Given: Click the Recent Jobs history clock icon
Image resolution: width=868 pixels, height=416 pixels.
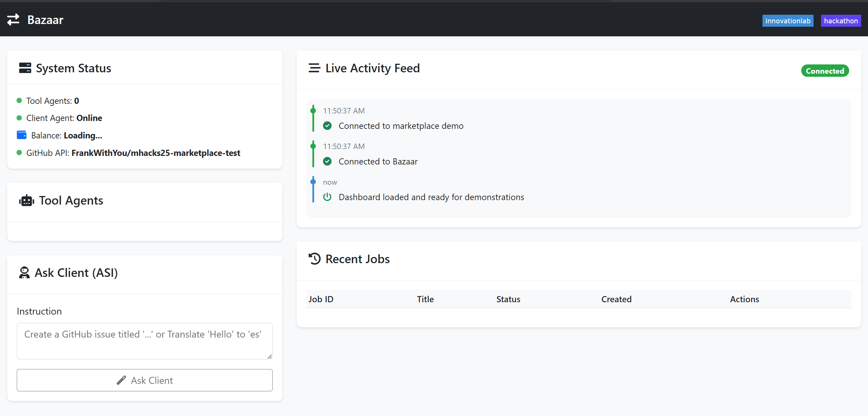Looking at the screenshot, I should coord(314,259).
